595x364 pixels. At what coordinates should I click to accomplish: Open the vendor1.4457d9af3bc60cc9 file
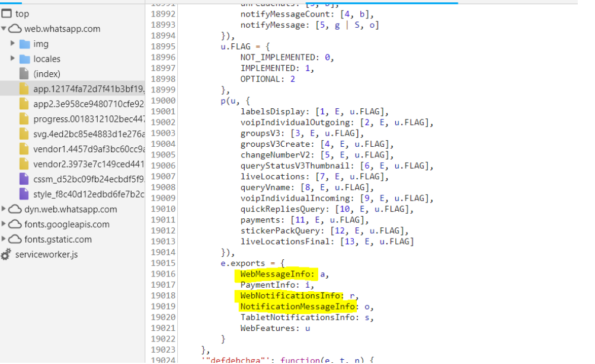(89, 149)
